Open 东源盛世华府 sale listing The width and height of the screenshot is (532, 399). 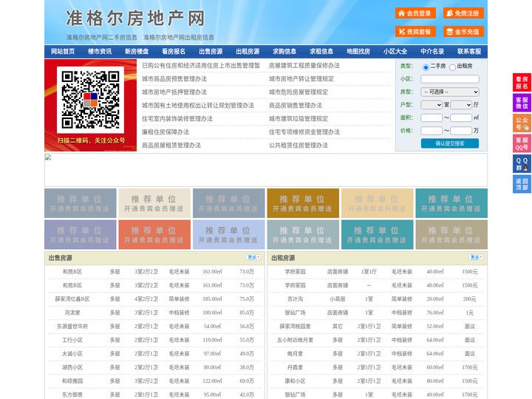point(72,327)
